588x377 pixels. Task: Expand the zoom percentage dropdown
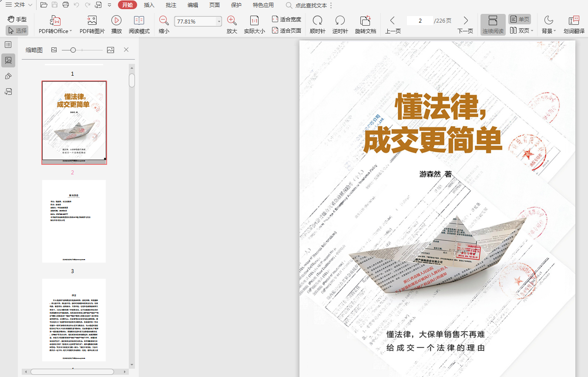click(x=219, y=21)
